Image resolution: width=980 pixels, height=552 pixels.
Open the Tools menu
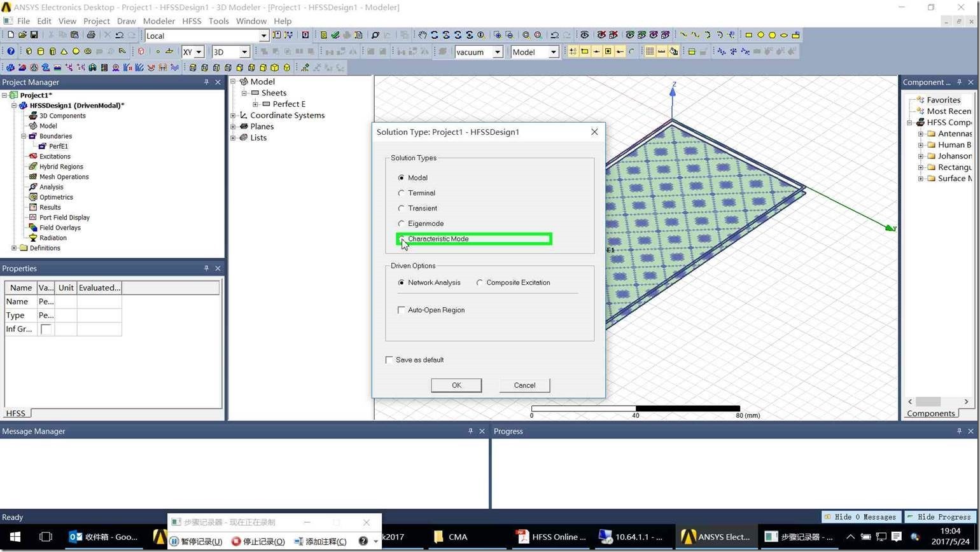click(218, 21)
